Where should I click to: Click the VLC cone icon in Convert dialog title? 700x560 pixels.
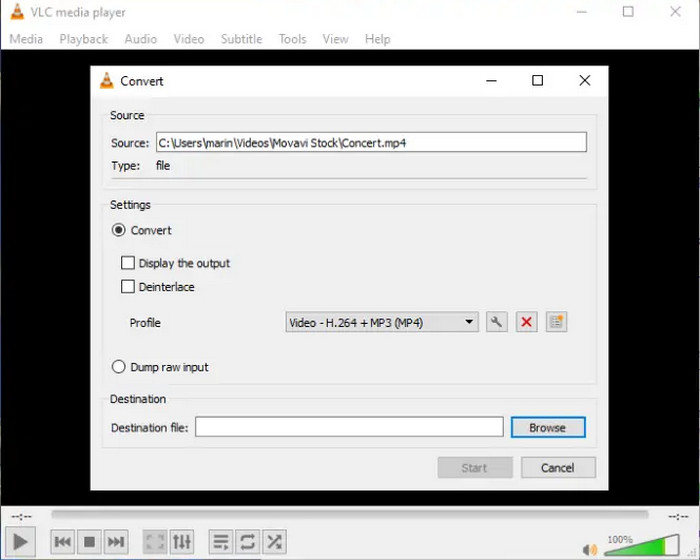point(106,81)
